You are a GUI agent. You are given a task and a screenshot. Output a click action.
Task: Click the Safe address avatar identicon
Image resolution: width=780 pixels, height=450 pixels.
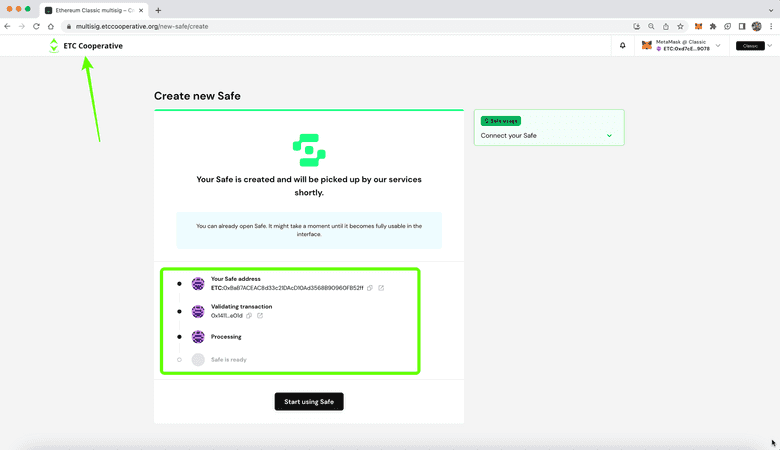pos(198,284)
